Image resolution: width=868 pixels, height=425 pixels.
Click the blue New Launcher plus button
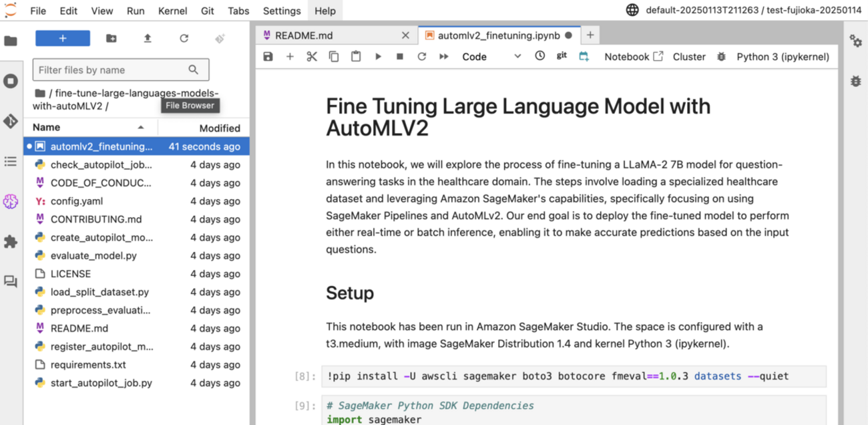coord(63,39)
